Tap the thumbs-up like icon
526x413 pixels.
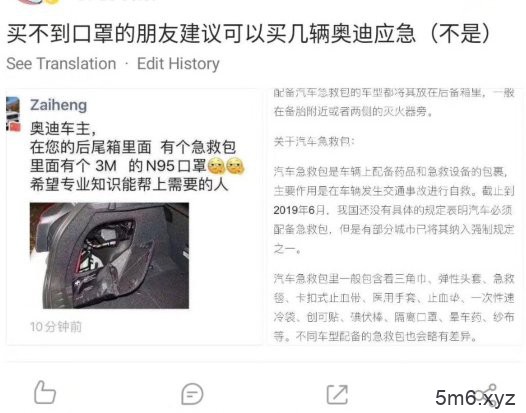click(45, 393)
